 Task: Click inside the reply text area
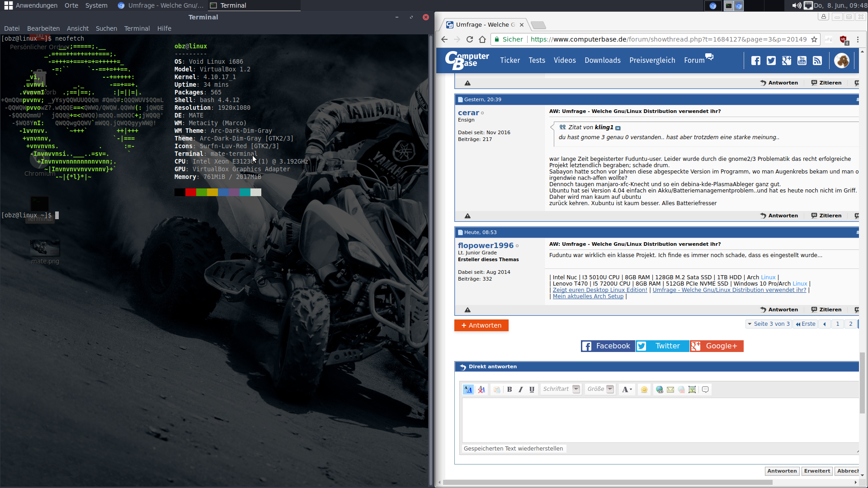tap(660, 420)
